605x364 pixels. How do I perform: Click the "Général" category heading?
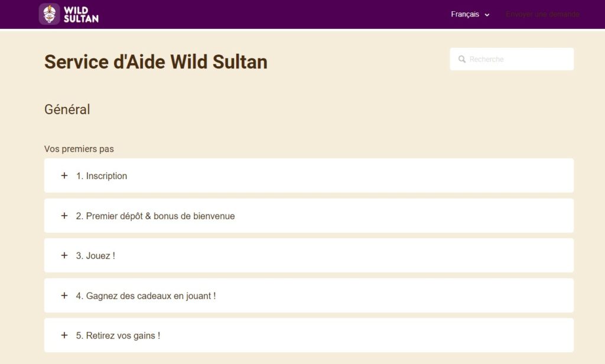tap(67, 109)
